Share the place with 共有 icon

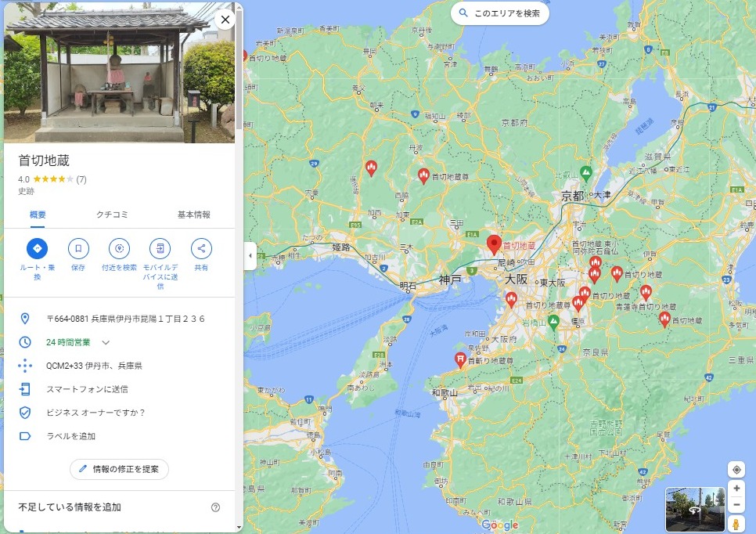coord(201,248)
